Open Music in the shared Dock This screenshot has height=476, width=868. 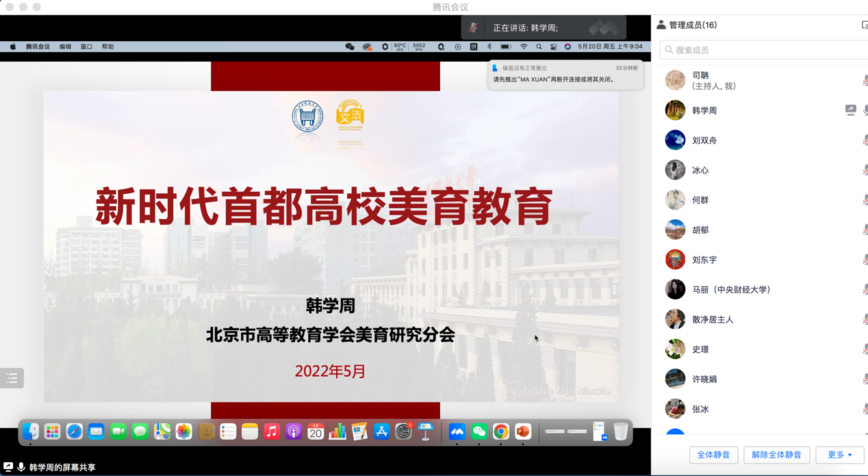(x=272, y=431)
